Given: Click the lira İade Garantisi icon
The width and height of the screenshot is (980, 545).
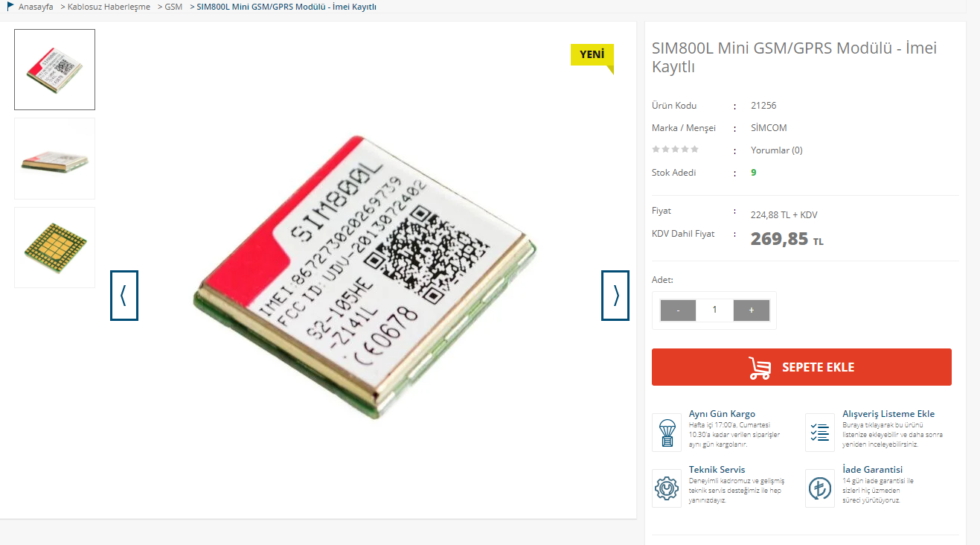Looking at the screenshot, I should click(820, 488).
